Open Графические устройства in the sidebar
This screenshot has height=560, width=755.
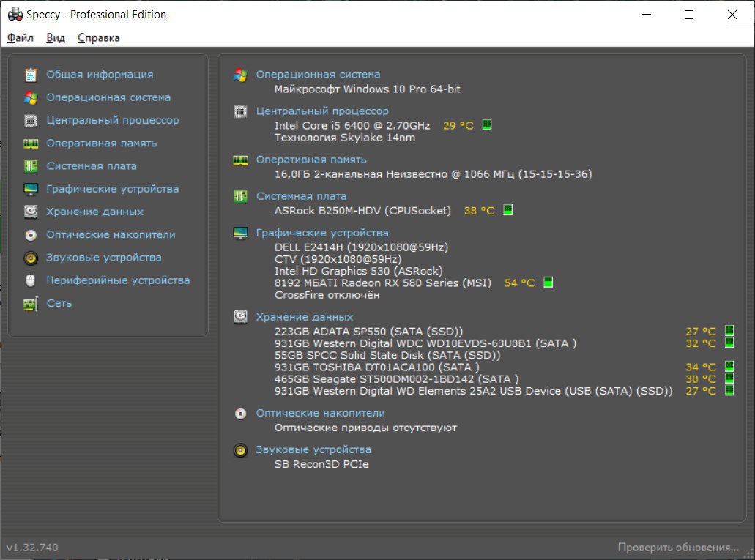coord(113,189)
